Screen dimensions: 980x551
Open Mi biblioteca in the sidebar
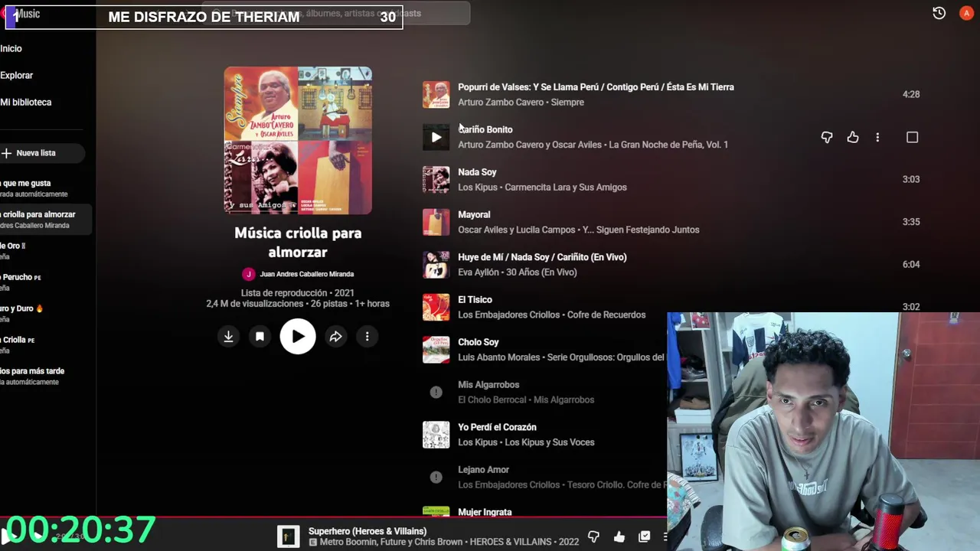25,102
